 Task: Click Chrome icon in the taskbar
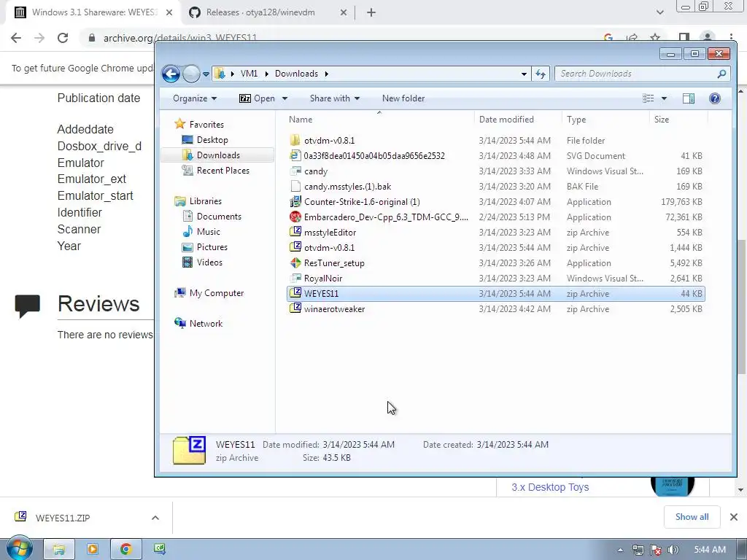(125, 550)
